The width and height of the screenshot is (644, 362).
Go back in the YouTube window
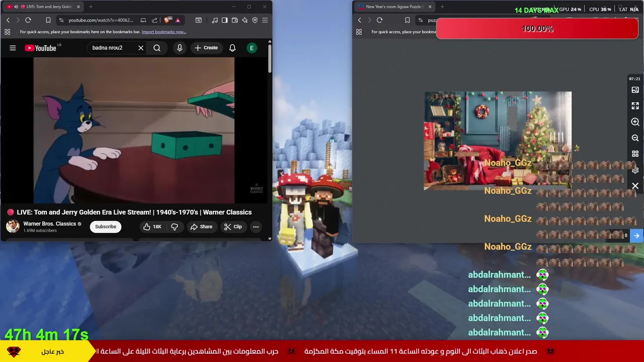pyautogui.click(x=8, y=20)
